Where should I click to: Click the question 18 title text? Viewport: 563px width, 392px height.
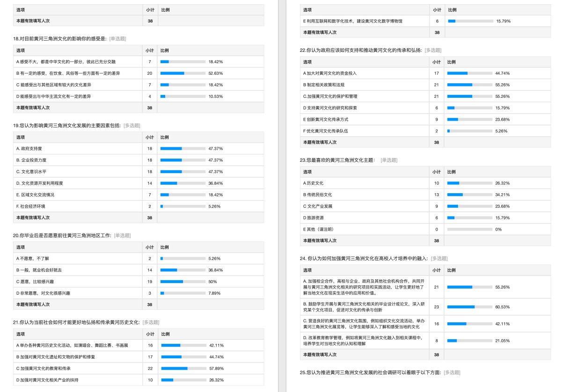click(x=60, y=39)
